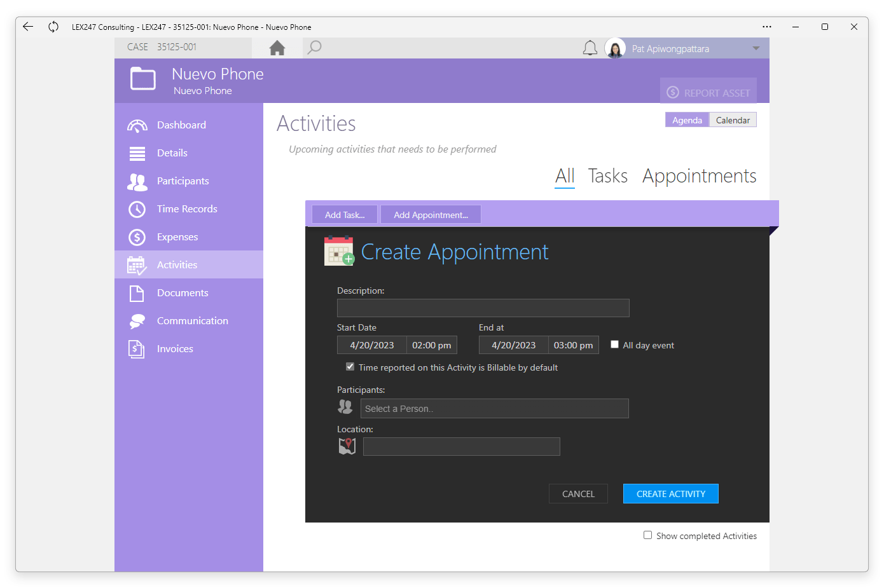Image resolution: width=884 pixels, height=588 pixels.
Task: Open search with the magnifier icon
Action: click(314, 48)
